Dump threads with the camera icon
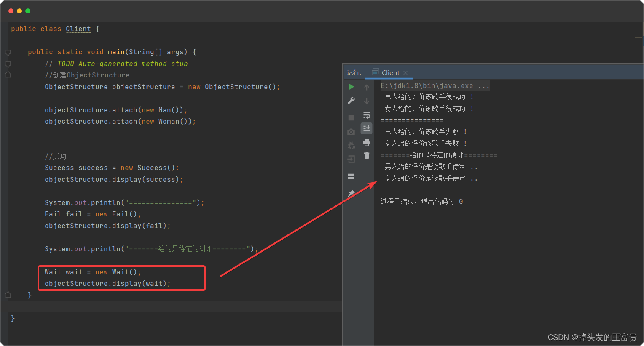Image resolution: width=644 pixels, height=346 pixels. point(351,132)
